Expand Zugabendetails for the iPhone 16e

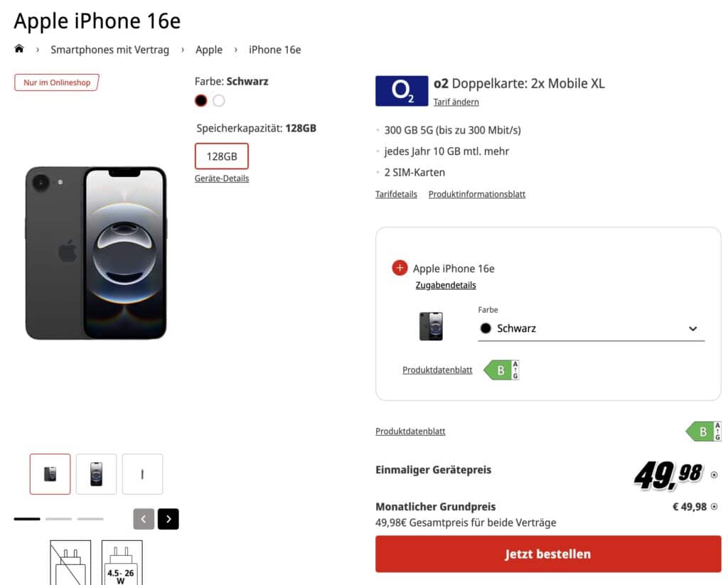[446, 285]
